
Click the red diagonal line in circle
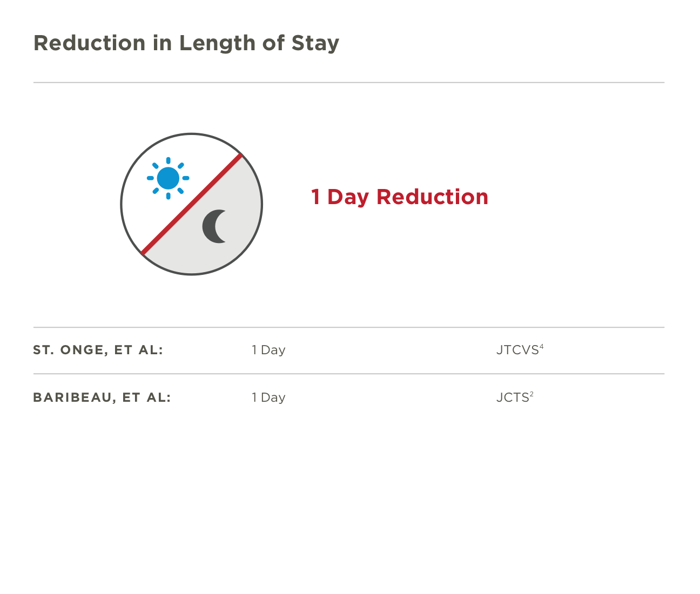coord(192,204)
